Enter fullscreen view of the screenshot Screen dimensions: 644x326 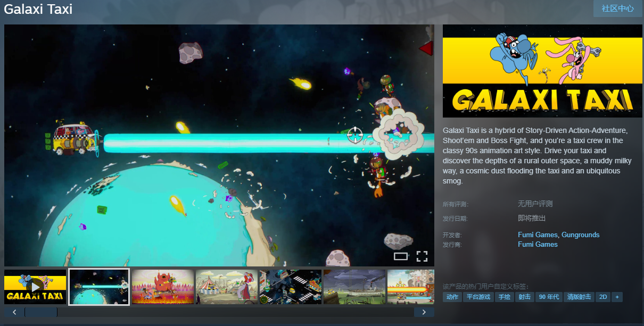422,256
